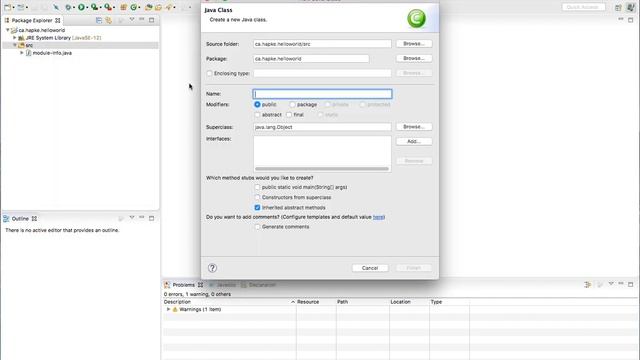Click the Open Task folder toolbar icon

158,7
